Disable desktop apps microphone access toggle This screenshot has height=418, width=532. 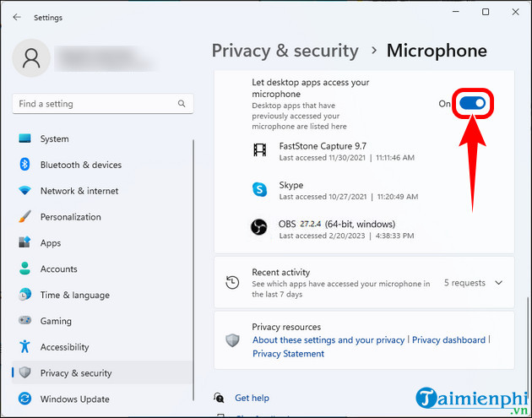[473, 103]
